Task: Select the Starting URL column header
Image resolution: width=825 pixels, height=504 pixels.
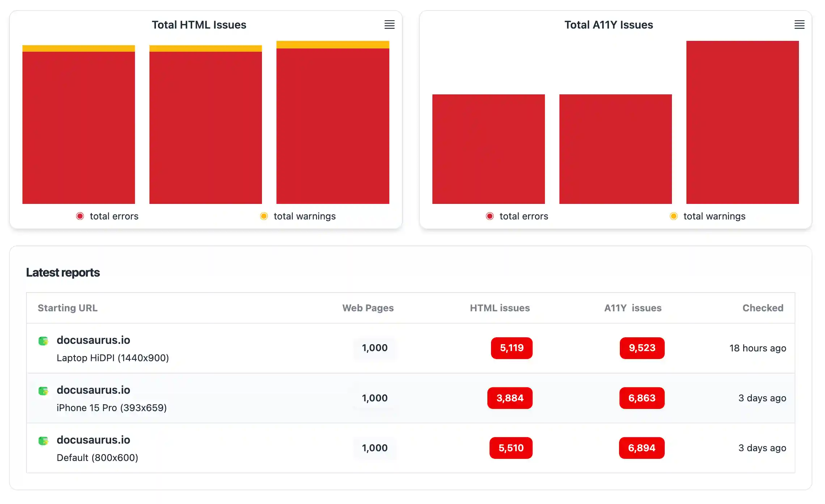Action: (x=67, y=308)
